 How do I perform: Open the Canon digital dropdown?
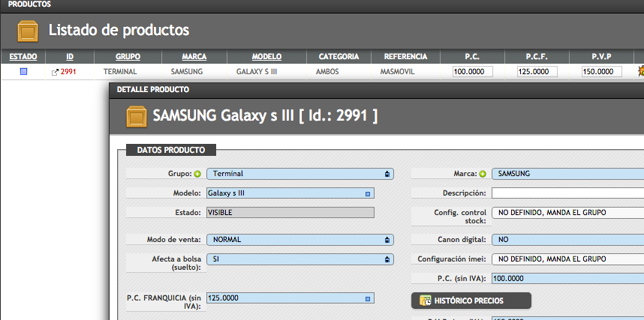567,240
